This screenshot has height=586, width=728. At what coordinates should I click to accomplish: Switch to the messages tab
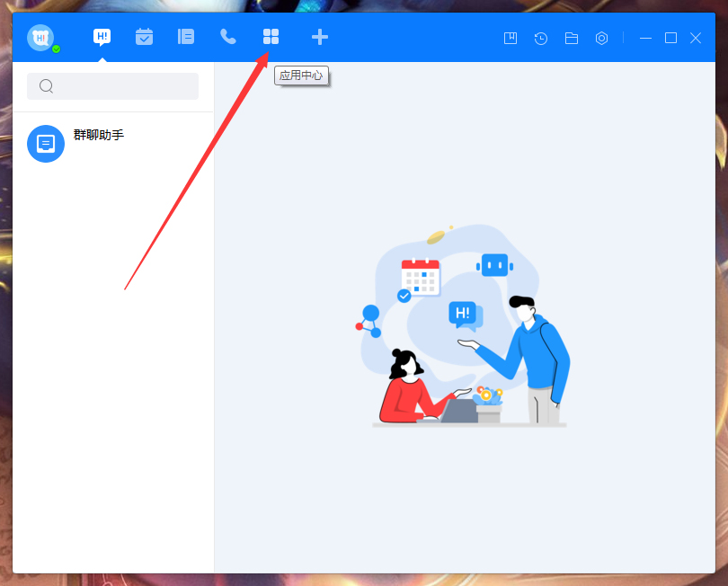102,38
